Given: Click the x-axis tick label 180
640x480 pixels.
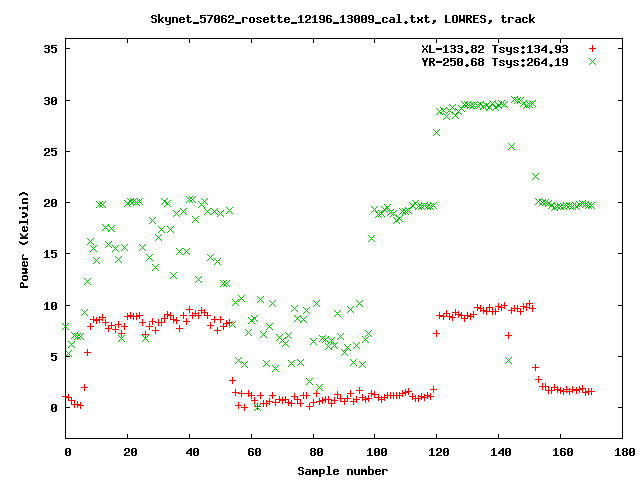Looking at the screenshot, I should (624, 452).
